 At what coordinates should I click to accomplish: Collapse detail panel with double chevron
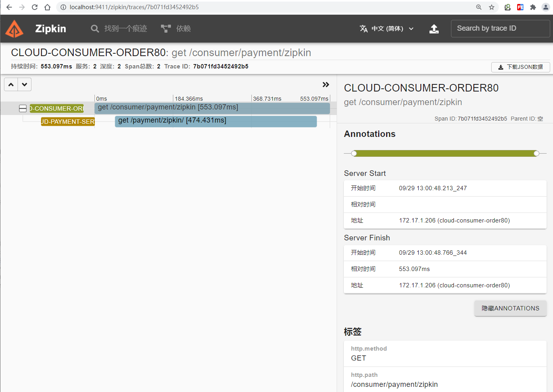326,84
